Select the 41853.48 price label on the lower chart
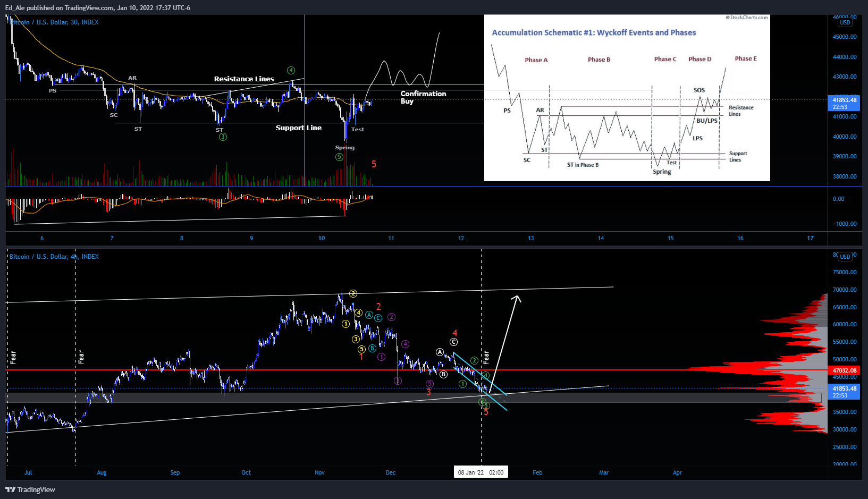868x499 pixels. coord(844,392)
